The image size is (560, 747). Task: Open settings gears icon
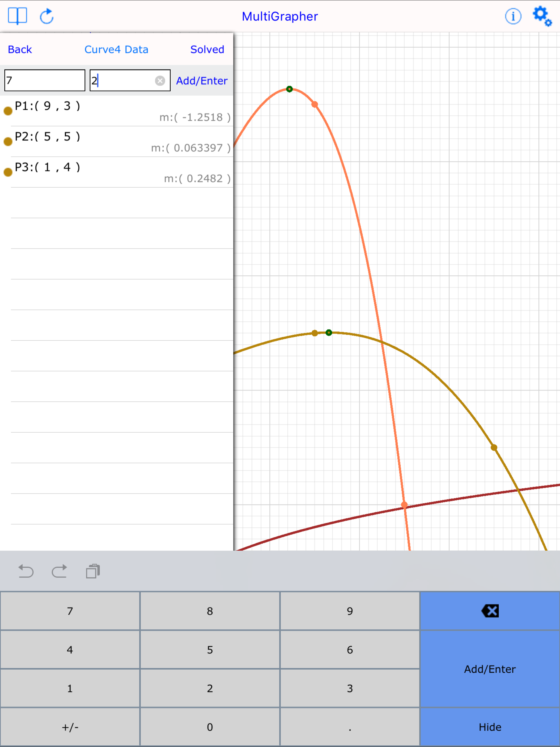point(542,16)
